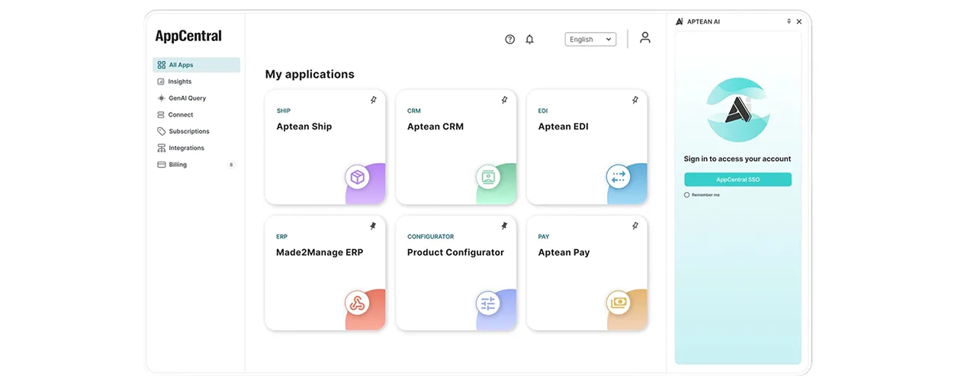Open the Aptean EDI application
Viewport: 980px width, 381px height.
coord(587,147)
